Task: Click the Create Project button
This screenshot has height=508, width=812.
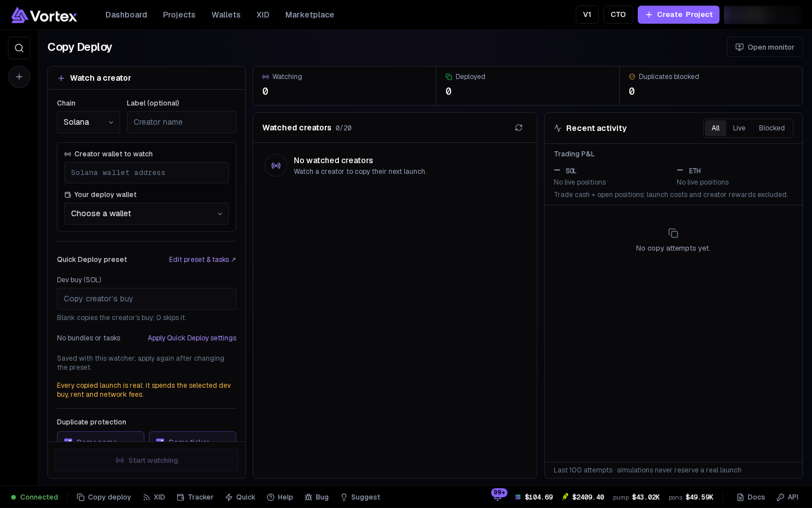Action: click(x=678, y=15)
